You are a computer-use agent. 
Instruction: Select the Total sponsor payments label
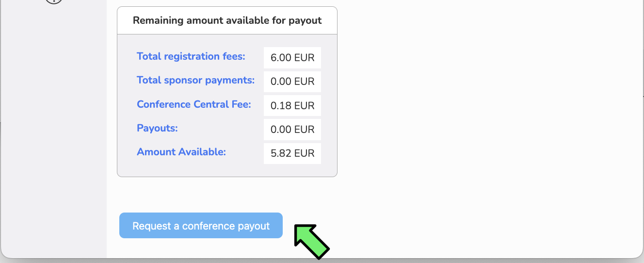coord(195,80)
